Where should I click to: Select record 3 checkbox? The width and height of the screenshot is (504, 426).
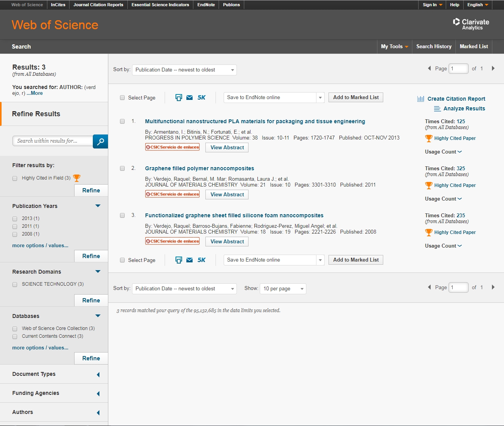click(x=122, y=215)
